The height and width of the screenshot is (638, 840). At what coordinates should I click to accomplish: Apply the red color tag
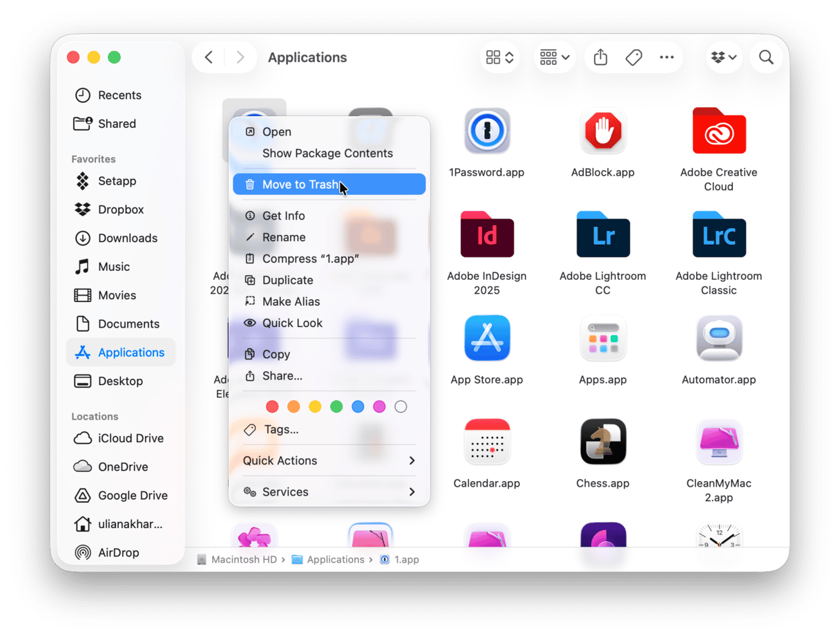pos(272,407)
